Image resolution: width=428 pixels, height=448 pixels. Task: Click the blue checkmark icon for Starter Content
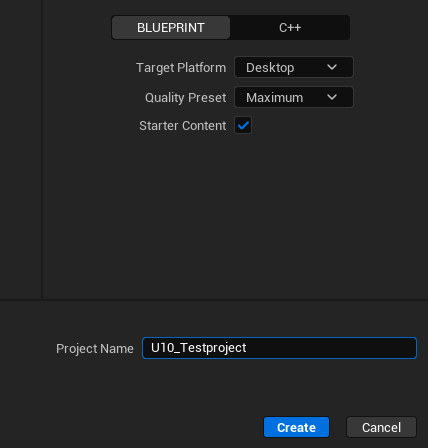243,125
